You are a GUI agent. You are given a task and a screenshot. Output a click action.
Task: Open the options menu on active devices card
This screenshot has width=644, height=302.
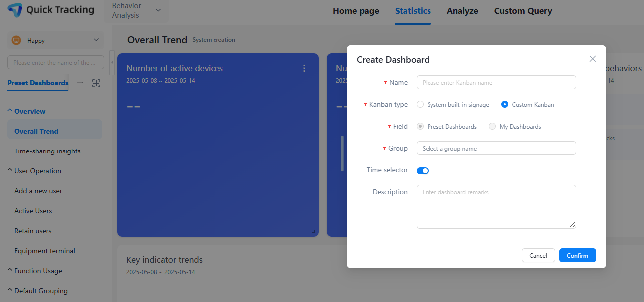coord(304,68)
